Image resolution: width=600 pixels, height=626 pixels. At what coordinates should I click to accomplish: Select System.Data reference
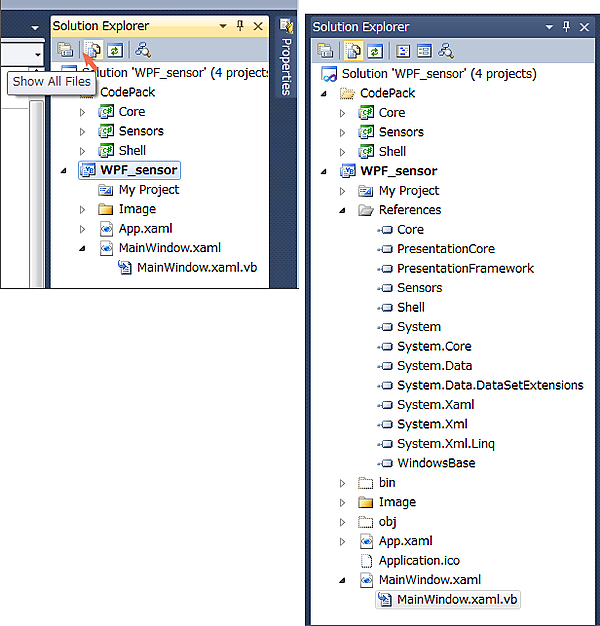tap(434, 366)
